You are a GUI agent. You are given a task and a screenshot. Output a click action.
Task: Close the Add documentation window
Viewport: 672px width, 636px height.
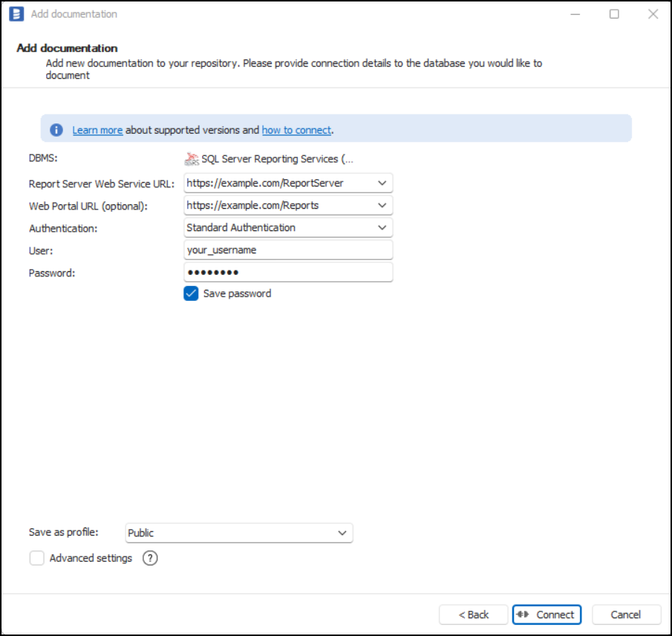(653, 14)
